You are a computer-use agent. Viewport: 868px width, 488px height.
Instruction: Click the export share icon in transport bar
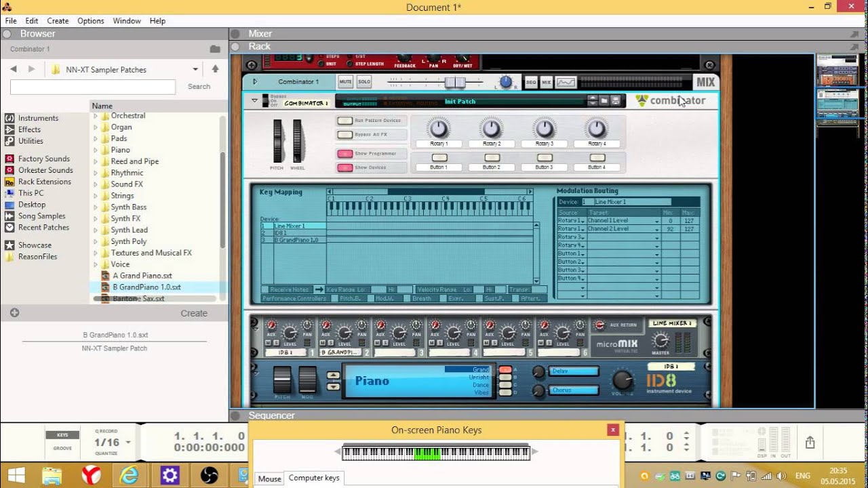coord(810,443)
